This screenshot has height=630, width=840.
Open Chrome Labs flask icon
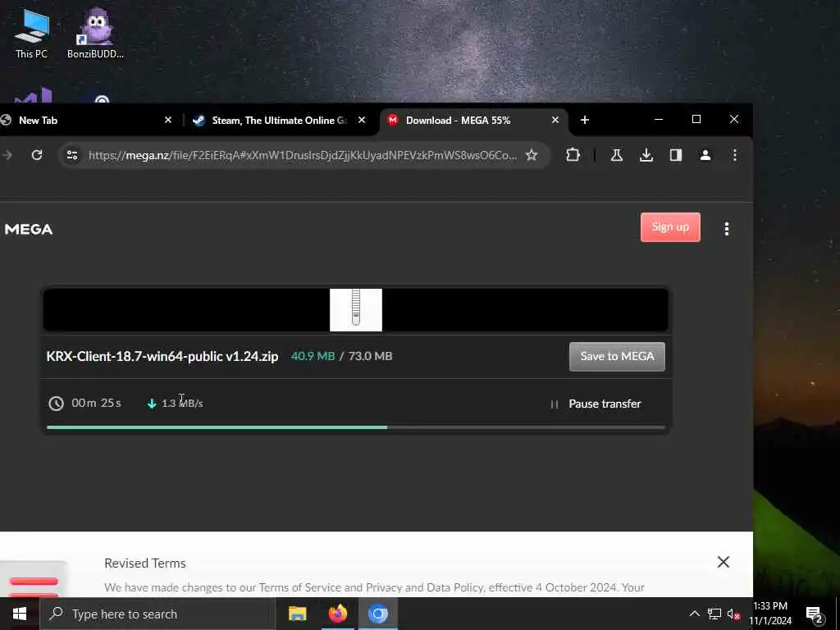pos(617,155)
